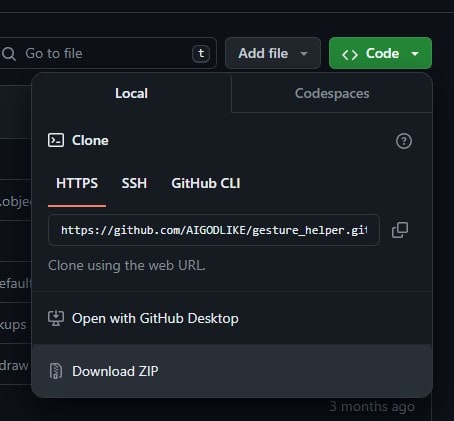Click the Code button's dropdown caret
Viewport: 454px width, 421px height.
[415, 53]
